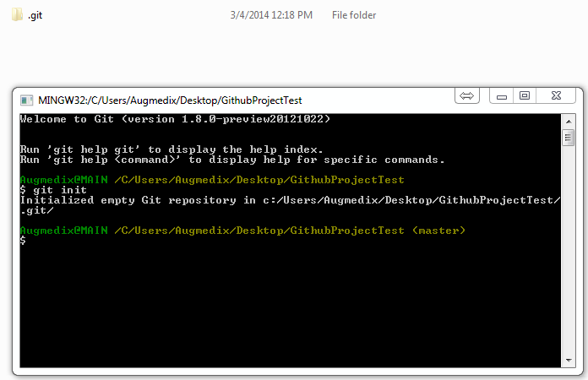Click the (master) branch indicator
The height and width of the screenshot is (380, 588).
click(x=438, y=231)
